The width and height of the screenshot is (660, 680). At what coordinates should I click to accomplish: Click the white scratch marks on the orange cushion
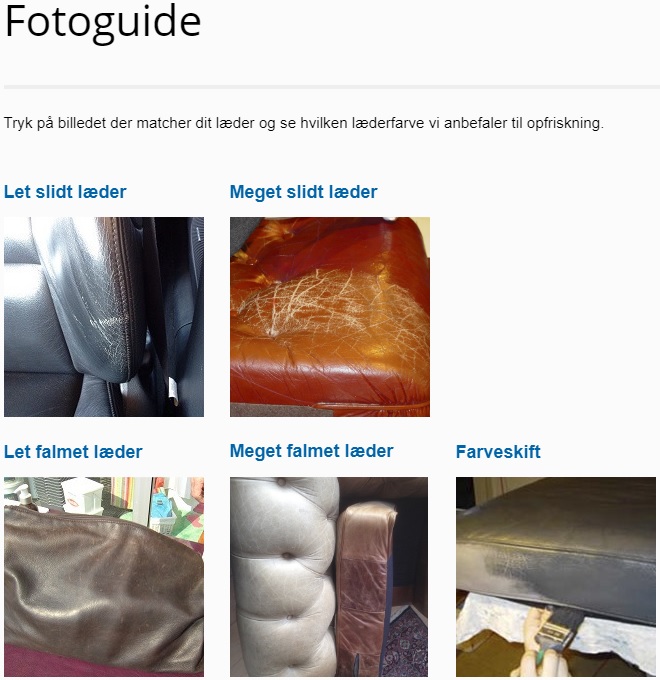click(x=330, y=306)
